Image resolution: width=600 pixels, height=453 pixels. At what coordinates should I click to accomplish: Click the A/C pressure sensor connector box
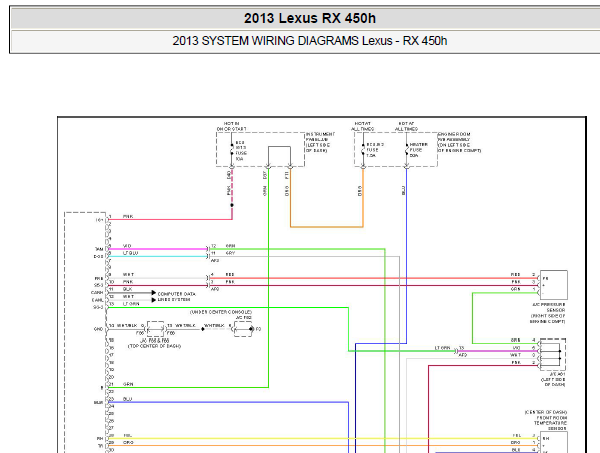pyautogui.click(x=553, y=285)
